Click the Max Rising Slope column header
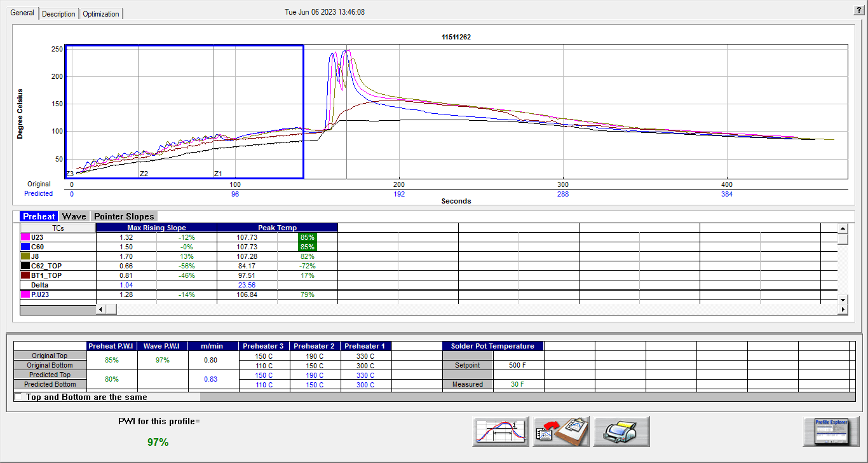This screenshot has width=868, height=463. point(156,228)
